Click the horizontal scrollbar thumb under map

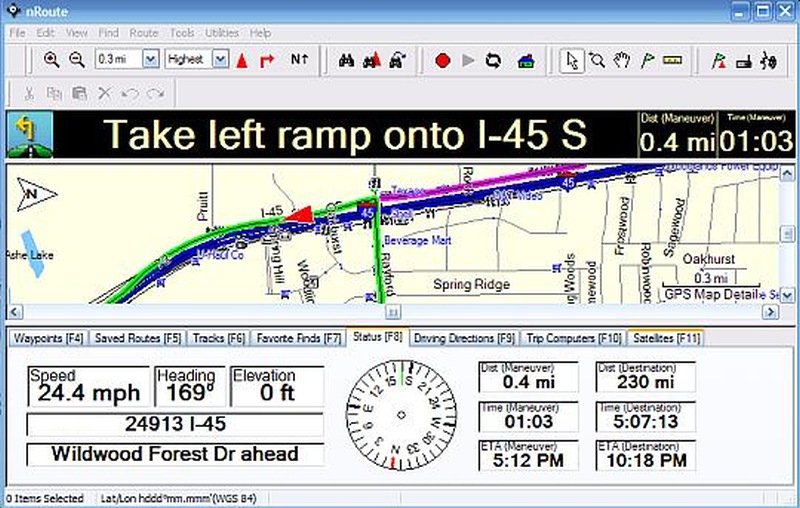tap(392, 312)
